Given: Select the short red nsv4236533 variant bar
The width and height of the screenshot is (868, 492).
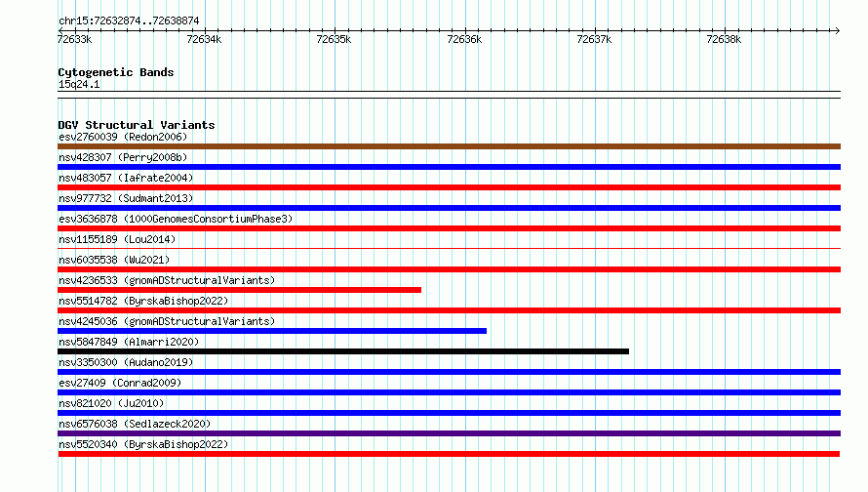Looking at the screenshot, I should (239, 290).
